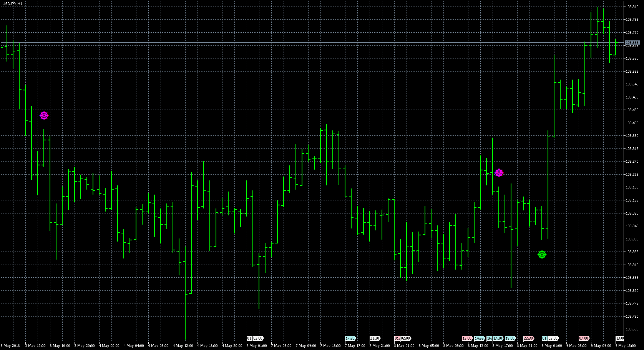Click the 109.270 price scale label
This screenshot has height=350, width=644.
632,161
